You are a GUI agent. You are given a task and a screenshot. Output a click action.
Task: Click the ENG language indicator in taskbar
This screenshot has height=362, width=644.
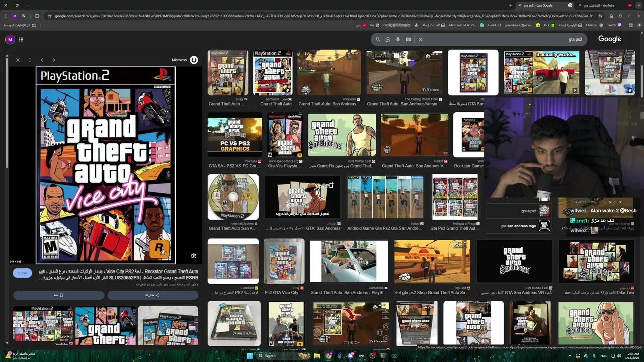[603, 356]
